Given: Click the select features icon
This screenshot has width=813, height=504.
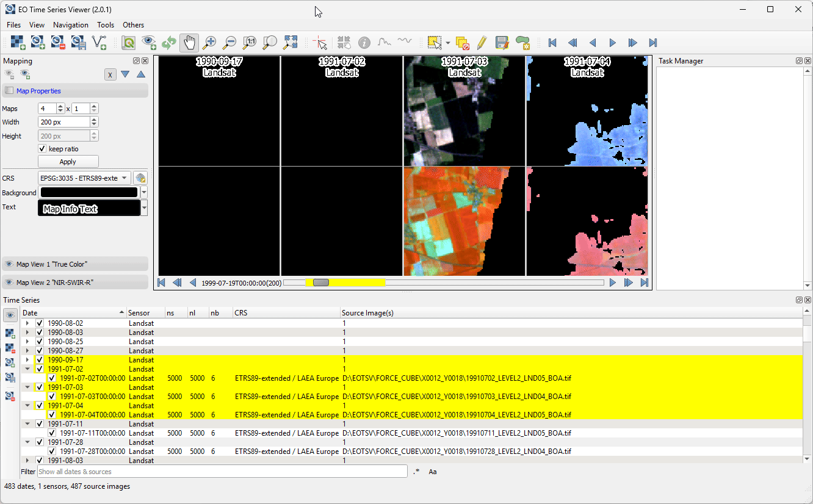Looking at the screenshot, I should coord(434,42).
